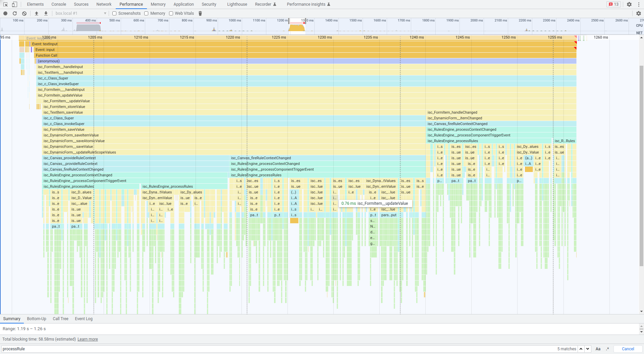
Task: Enable the Screenshots checkbox
Action: click(114, 13)
